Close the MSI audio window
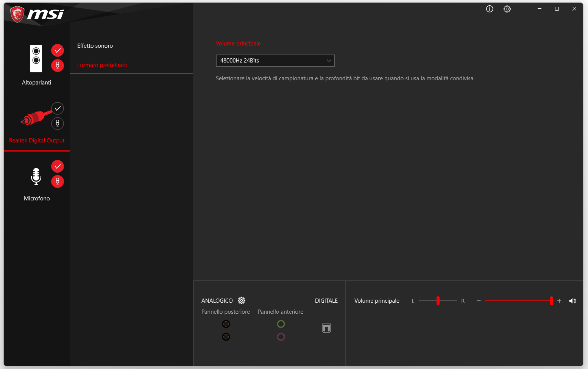588x369 pixels. [x=574, y=9]
